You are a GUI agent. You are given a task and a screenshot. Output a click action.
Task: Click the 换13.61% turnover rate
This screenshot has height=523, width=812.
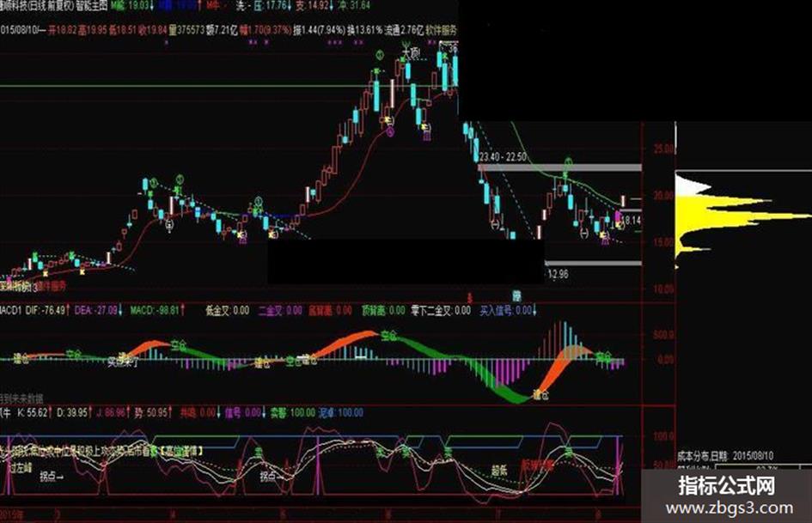(x=364, y=30)
